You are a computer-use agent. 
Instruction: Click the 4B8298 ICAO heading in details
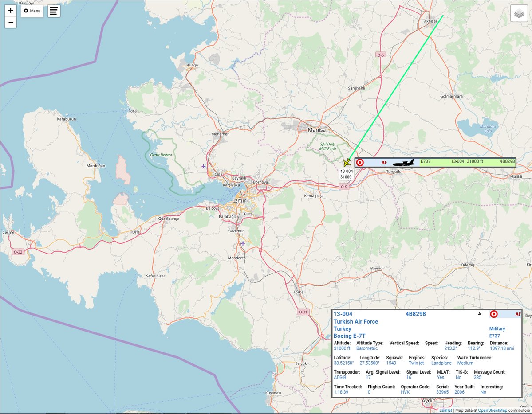point(415,314)
